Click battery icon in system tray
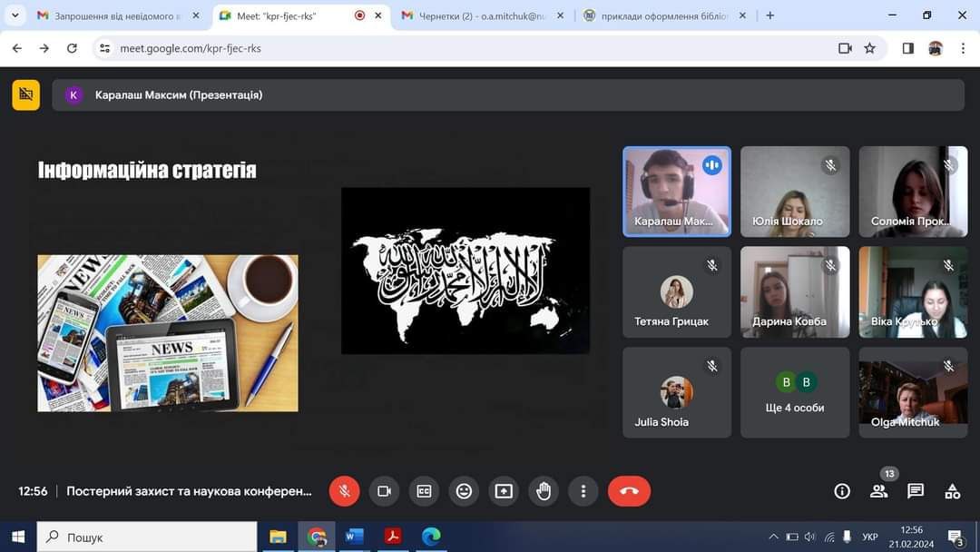980x552 pixels. pyautogui.click(x=792, y=537)
